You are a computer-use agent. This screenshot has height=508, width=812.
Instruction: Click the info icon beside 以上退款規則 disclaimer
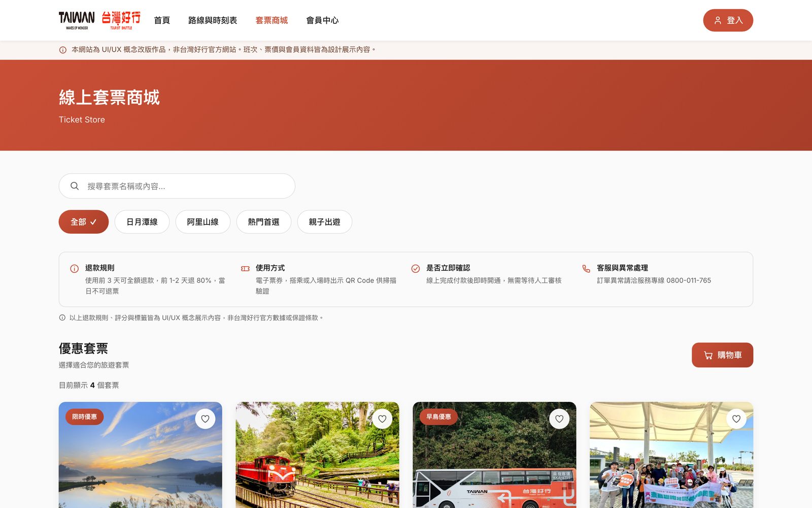point(62,317)
